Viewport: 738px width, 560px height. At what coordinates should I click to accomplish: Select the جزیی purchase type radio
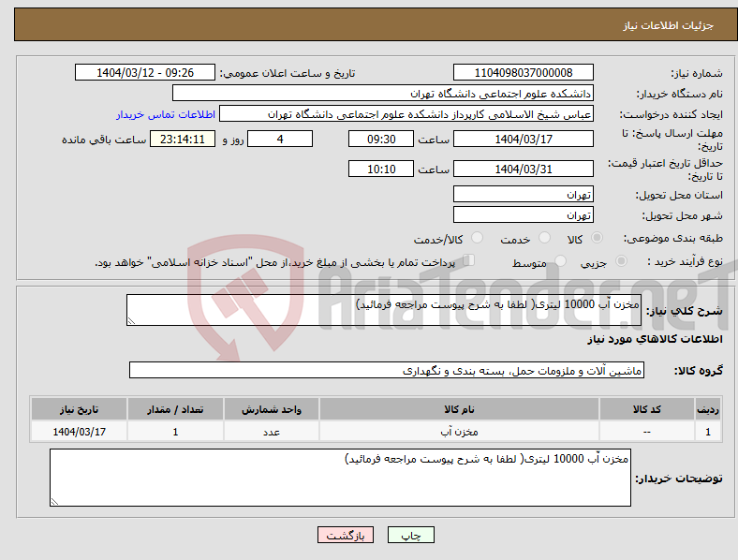[x=621, y=260]
